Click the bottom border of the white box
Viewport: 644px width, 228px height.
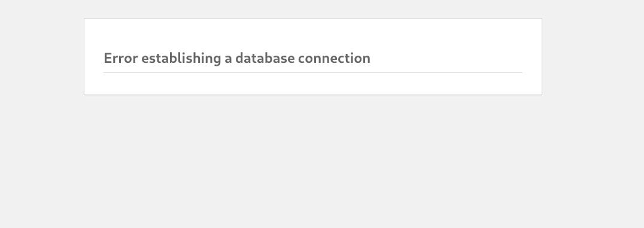(312, 95)
